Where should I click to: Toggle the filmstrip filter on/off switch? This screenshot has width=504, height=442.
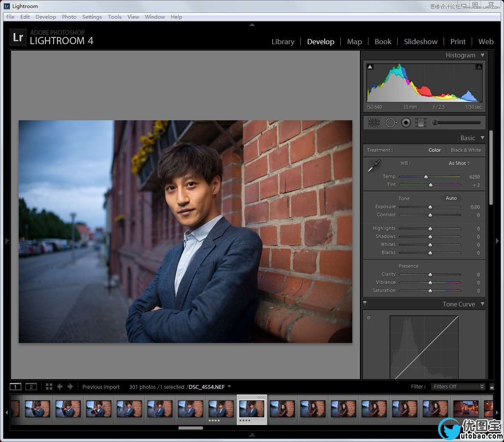click(x=492, y=387)
